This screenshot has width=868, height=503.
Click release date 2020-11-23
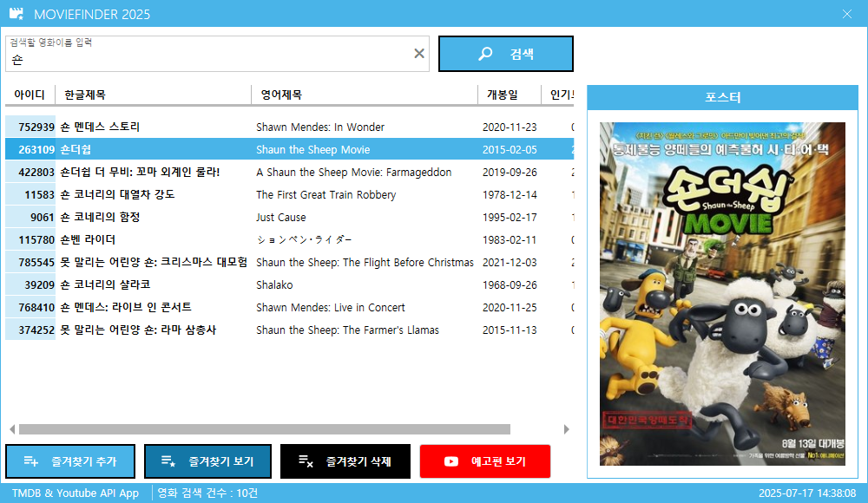pyautogui.click(x=510, y=127)
